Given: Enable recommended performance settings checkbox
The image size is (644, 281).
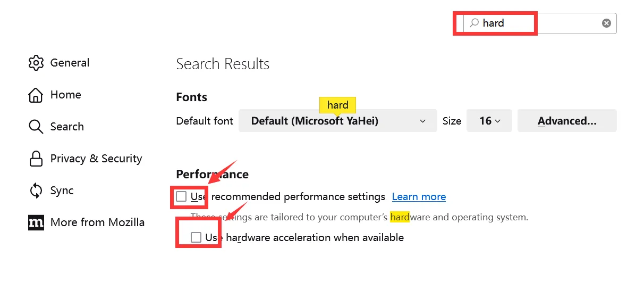Looking at the screenshot, I should click(x=182, y=196).
